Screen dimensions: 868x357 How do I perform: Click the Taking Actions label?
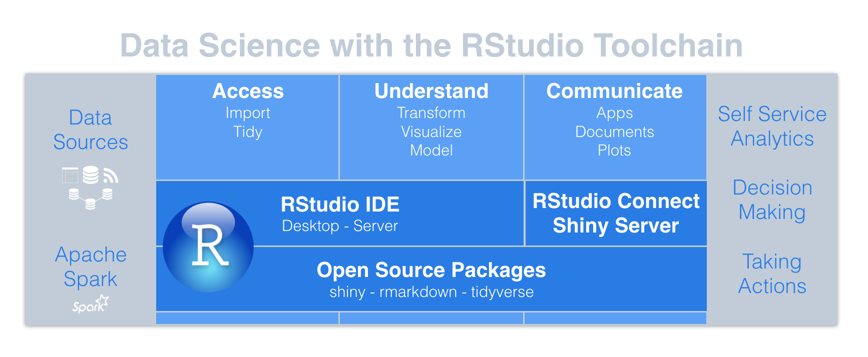772,274
